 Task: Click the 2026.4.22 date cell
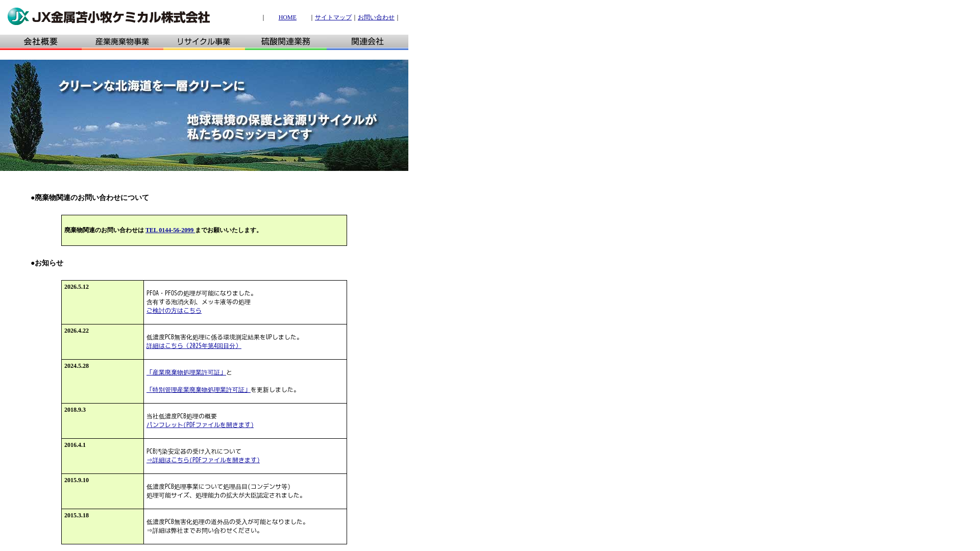point(103,342)
